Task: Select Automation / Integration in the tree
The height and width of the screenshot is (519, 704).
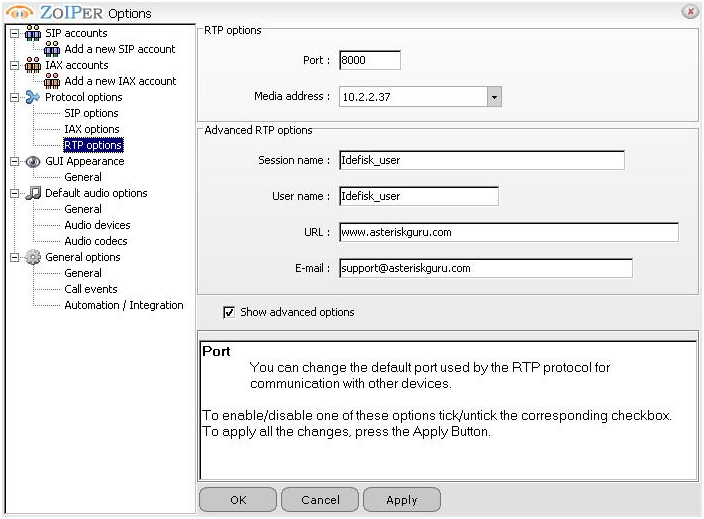Action: coord(124,305)
